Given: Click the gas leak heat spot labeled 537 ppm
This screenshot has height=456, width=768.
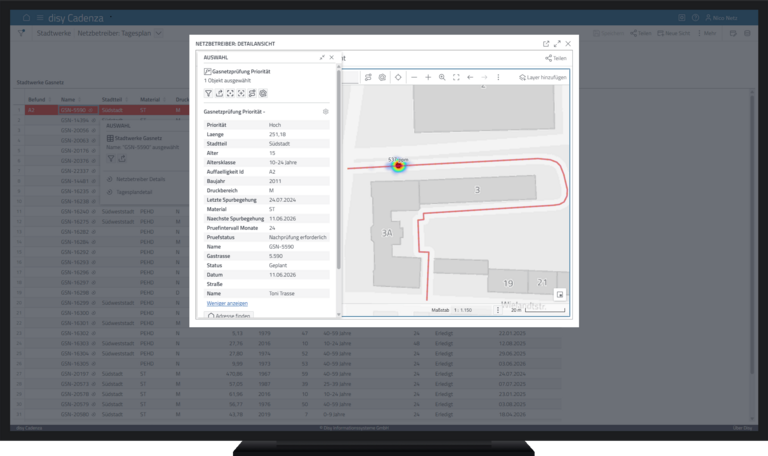Looking at the screenshot, I should click(398, 166).
